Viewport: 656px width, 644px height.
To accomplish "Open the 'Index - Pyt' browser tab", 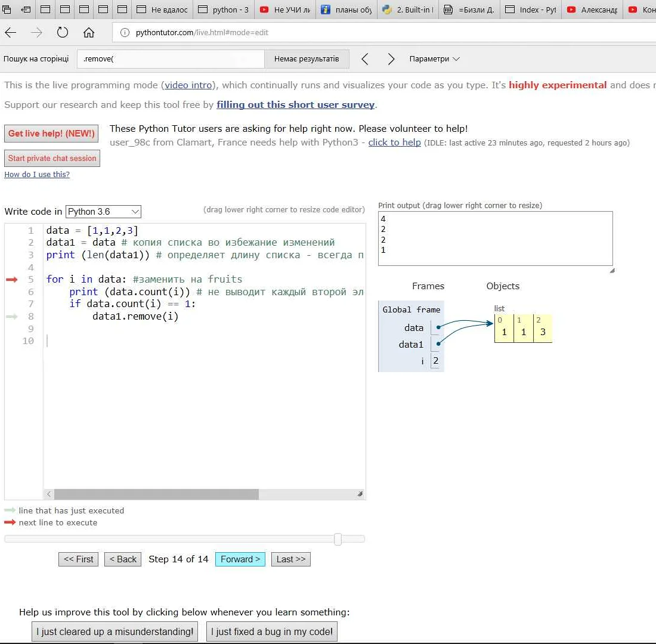I will pyautogui.click(x=531, y=10).
